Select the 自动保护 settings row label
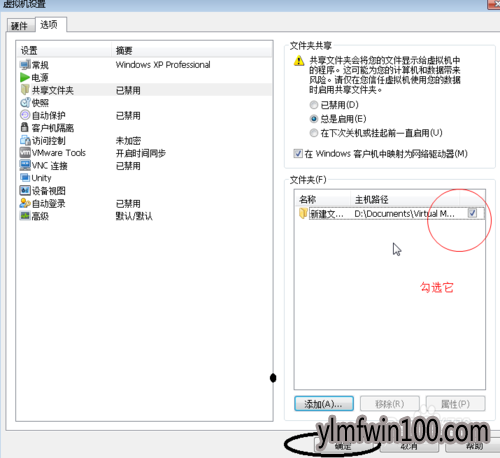 pyautogui.click(x=49, y=115)
